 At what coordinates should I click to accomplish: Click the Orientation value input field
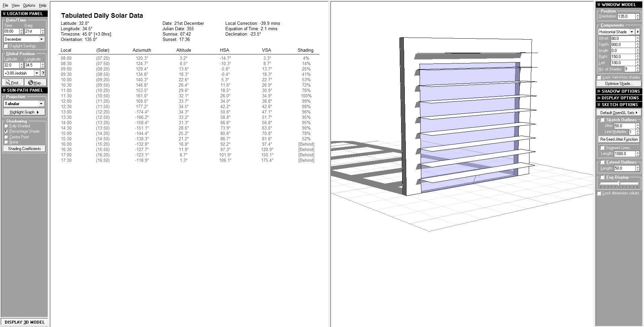tap(626, 16)
